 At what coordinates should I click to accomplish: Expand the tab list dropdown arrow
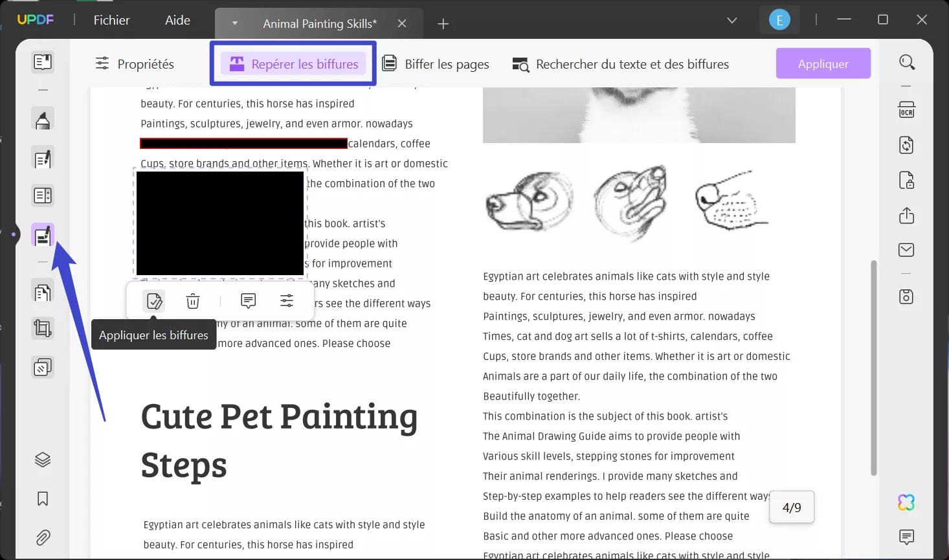(235, 23)
